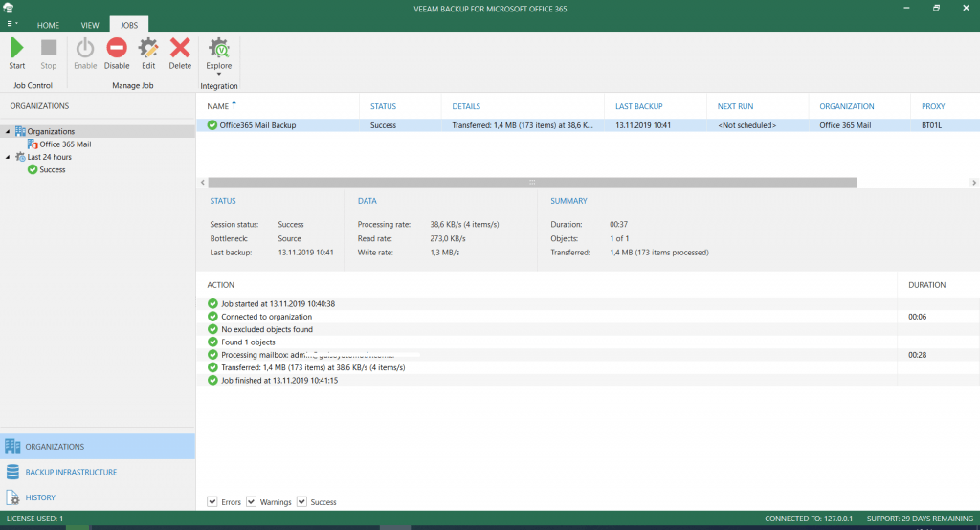
Task: Toggle the Warnings checkbox filter
Action: [252, 501]
